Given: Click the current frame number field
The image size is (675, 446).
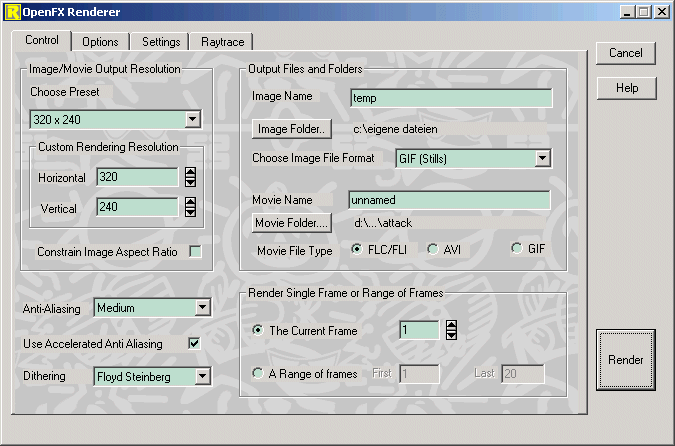Looking at the screenshot, I should [x=419, y=330].
